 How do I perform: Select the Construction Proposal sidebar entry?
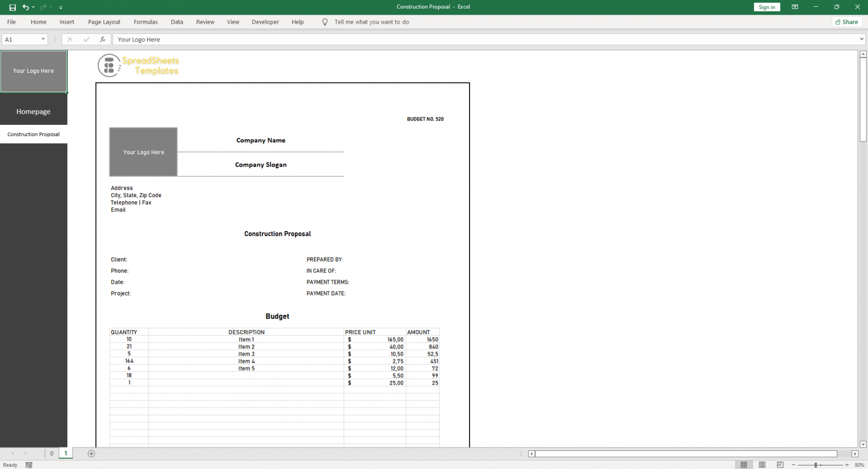point(33,134)
